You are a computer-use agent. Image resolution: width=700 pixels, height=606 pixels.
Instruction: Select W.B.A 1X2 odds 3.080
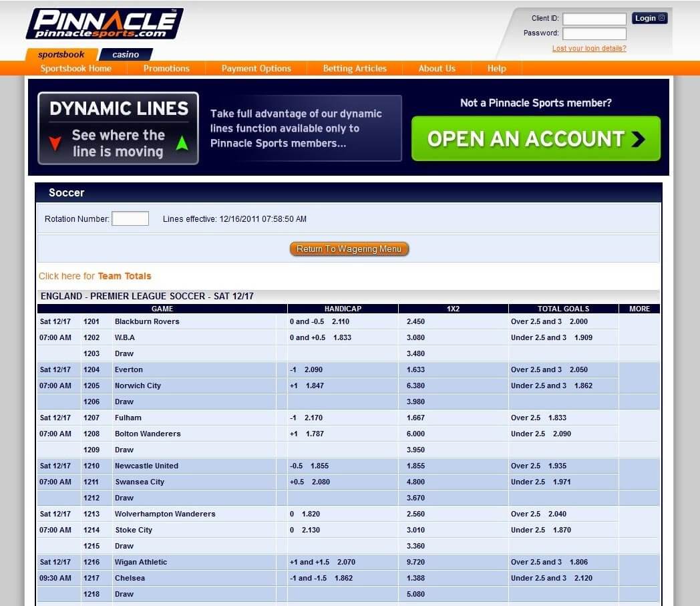[x=415, y=337]
